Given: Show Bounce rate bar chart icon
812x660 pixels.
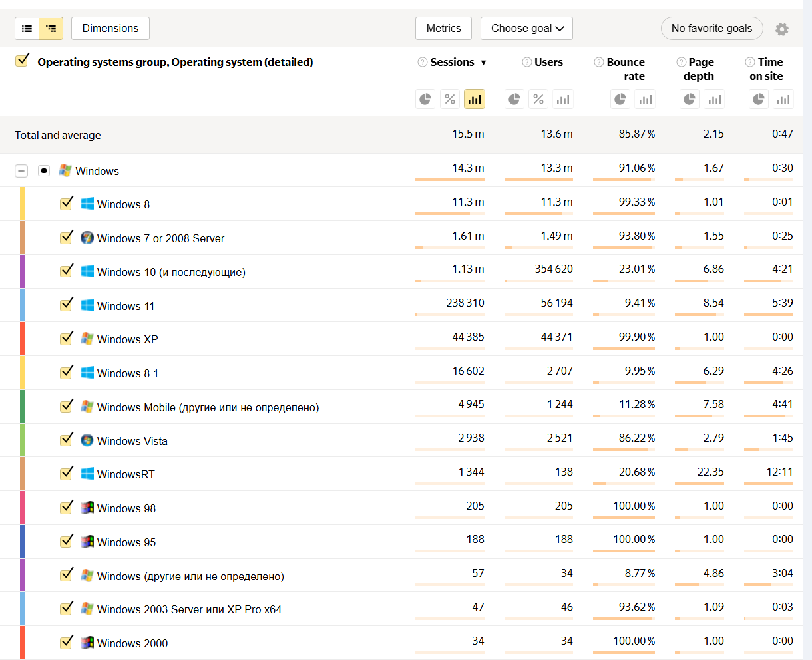Looking at the screenshot, I should point(645,99).
